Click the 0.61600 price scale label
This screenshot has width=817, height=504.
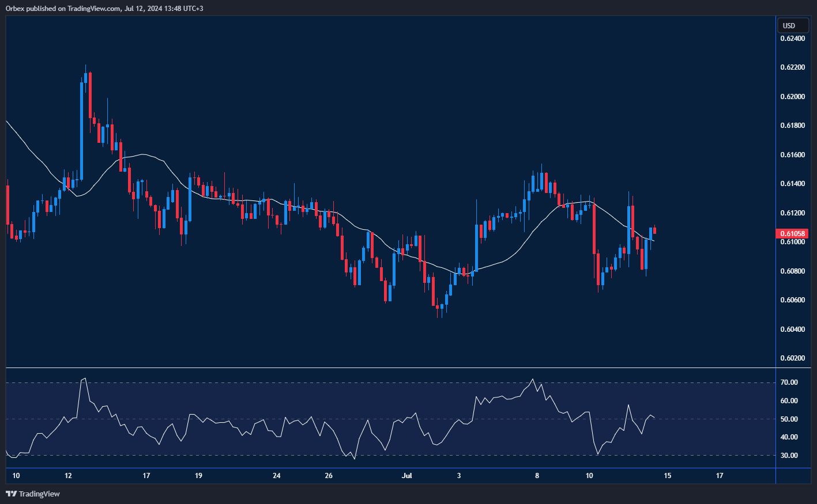pos(793,155)
